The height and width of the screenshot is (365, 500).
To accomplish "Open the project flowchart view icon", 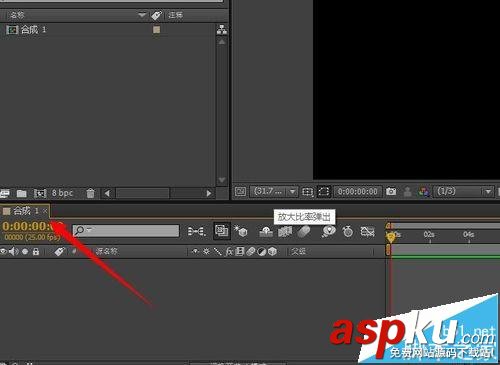I will (222, 30).
